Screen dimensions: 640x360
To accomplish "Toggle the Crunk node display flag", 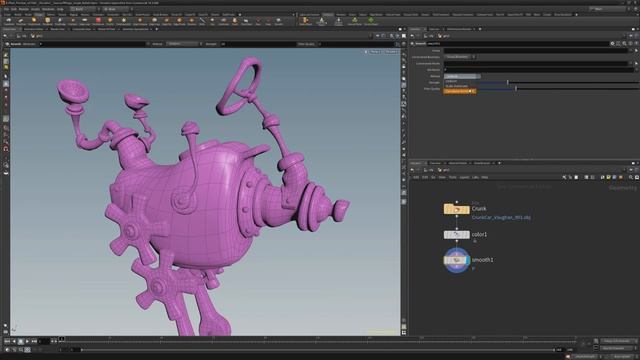I will click(x=467, y=209).
